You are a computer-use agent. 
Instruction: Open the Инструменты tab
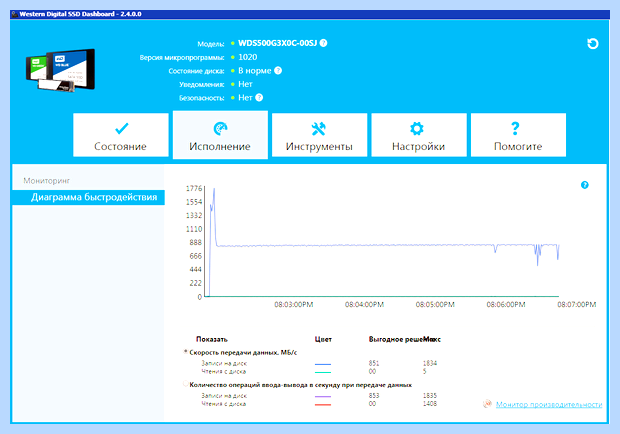[x=319, y=135]
